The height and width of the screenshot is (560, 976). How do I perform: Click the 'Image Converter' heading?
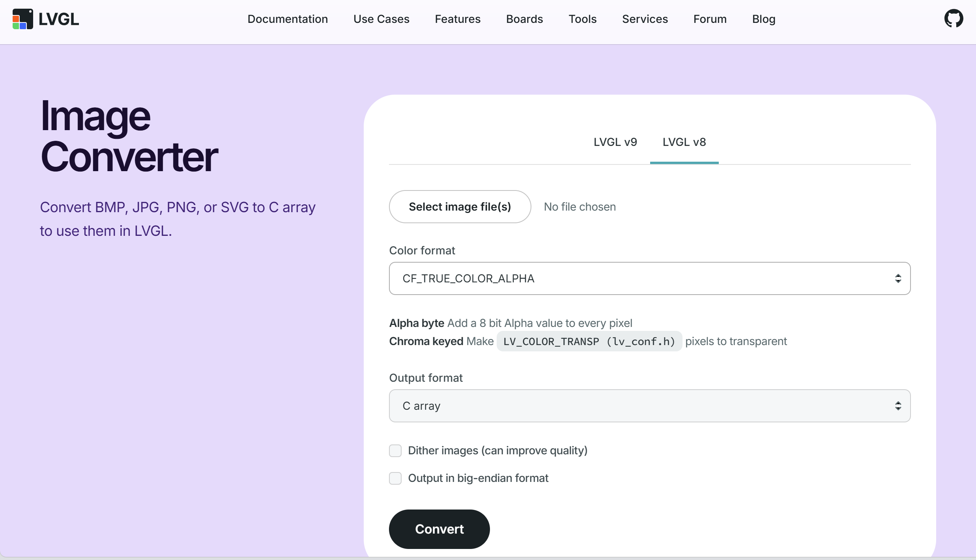pyautogui.click(x=129, y=136)
